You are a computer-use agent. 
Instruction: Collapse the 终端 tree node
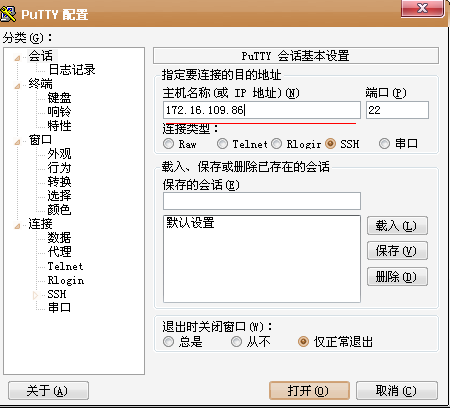(17, 87)
